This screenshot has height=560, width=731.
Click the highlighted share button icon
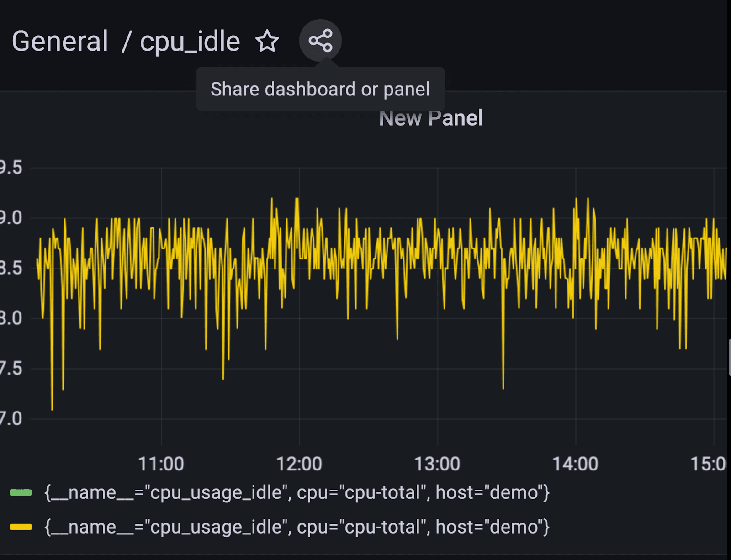point(321,41)
